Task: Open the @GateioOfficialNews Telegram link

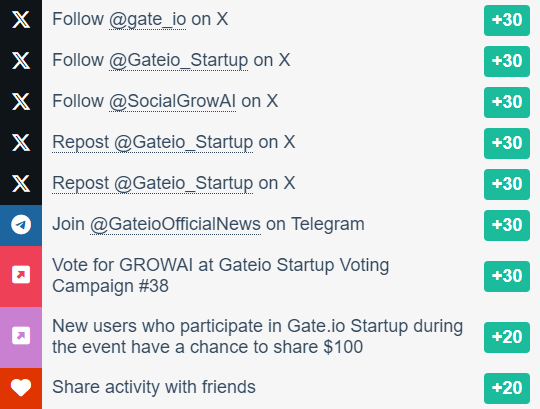Action: coord(175,224)
